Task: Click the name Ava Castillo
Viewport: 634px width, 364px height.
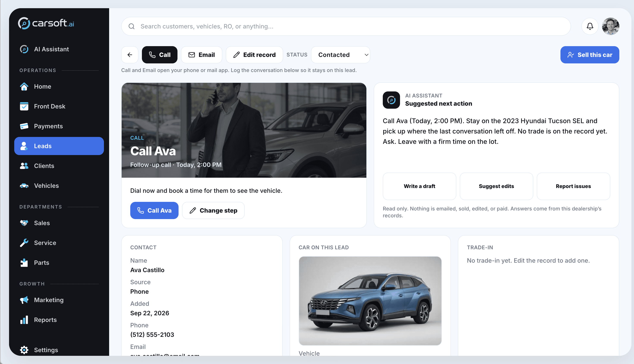Action: click(147, 270)
